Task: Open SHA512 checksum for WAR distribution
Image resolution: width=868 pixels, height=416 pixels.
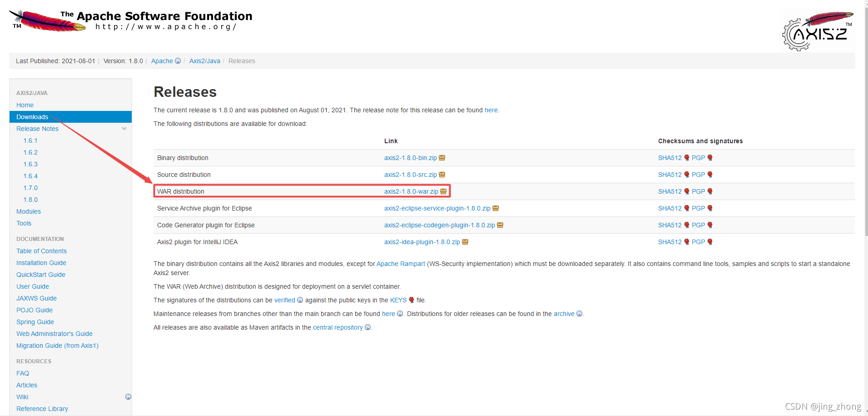Action: point(670,191)
